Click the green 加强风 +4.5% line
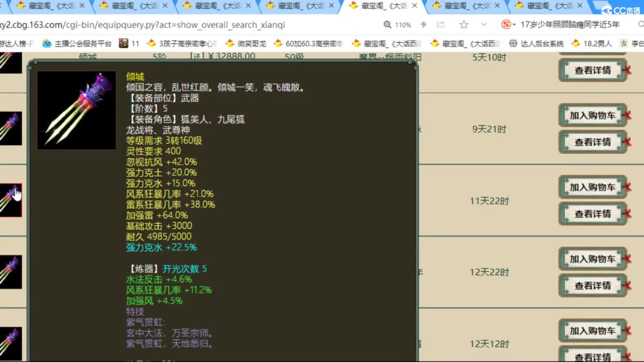The height and width of the screenshot is (362, 644). pos(154,301)
